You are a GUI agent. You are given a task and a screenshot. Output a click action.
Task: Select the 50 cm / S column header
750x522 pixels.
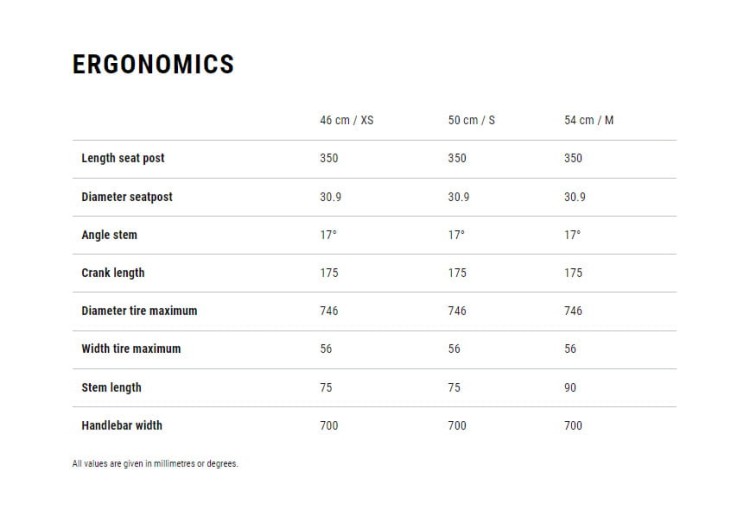pyautogui.click(x=471, y=120)
